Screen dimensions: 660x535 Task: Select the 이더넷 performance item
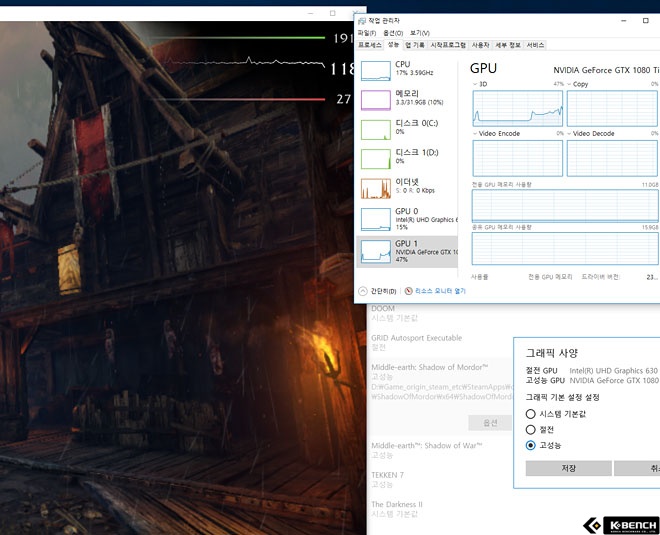407,188
